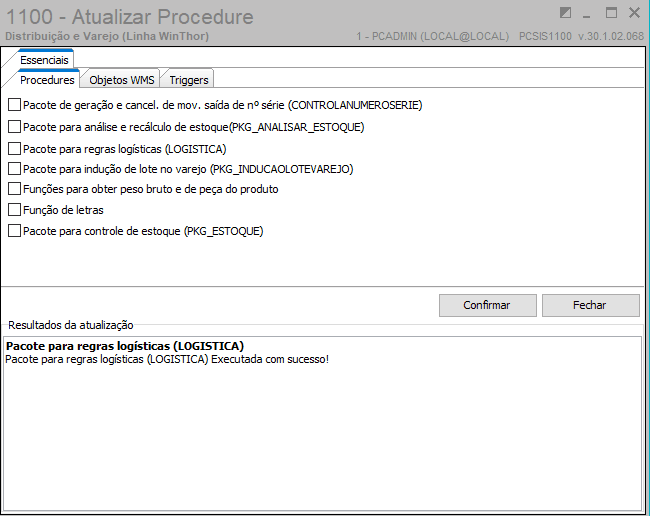Screen dimensions: 650x516
Task: Check the PKG_ANALISAR_ESTOQUE package option
Action: [14, 127]
